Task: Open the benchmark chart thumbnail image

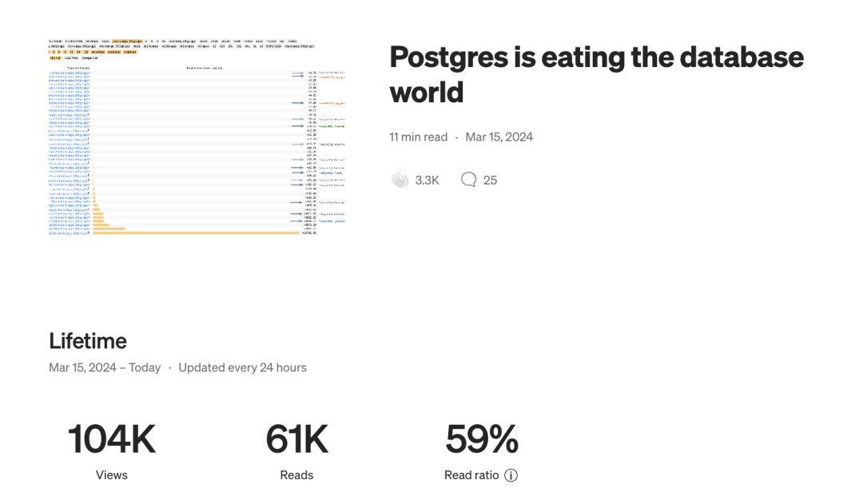Action: [197, 137]
